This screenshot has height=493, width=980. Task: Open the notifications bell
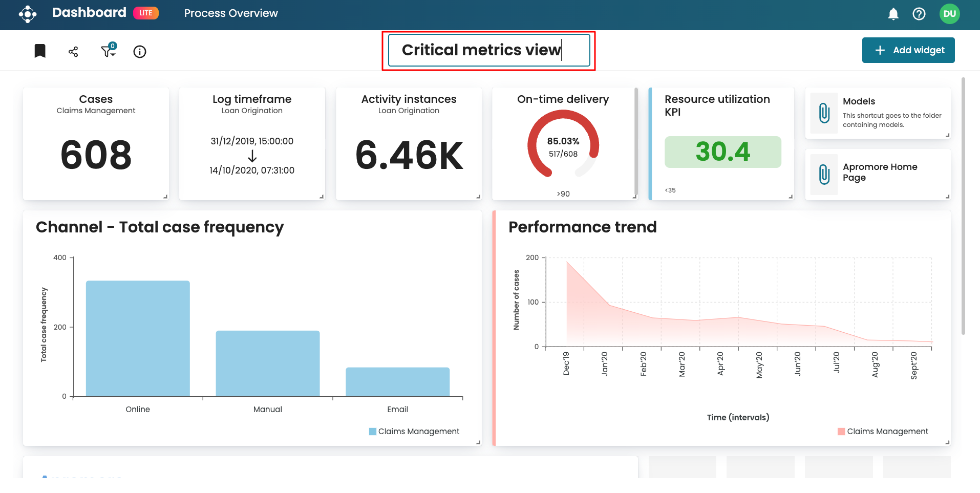point(893,14)
